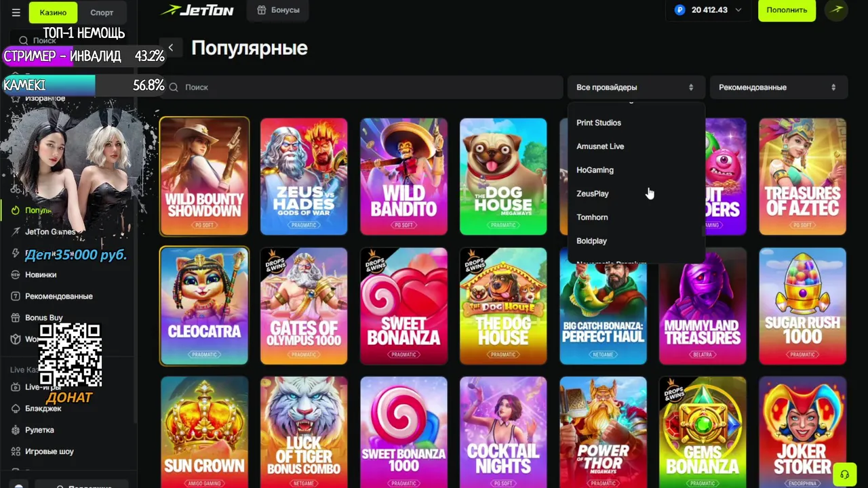Image resolution: width=868 pixels, height=488 pixels.
Task: Open the support headset chat icon
Action: [844, 474]
